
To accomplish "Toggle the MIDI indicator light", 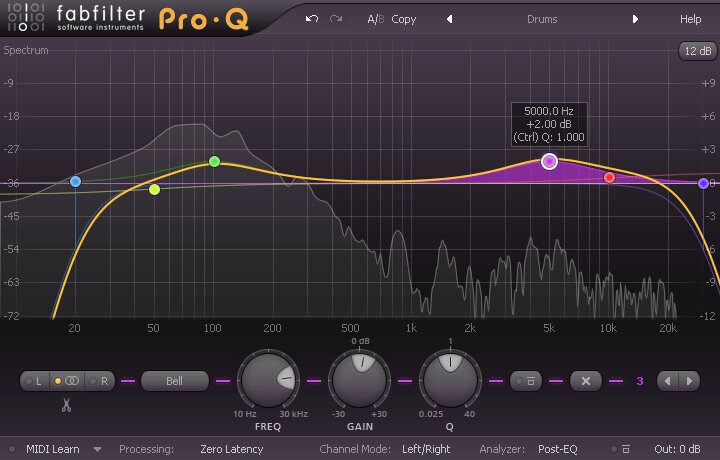I will [x=12, y=449].
